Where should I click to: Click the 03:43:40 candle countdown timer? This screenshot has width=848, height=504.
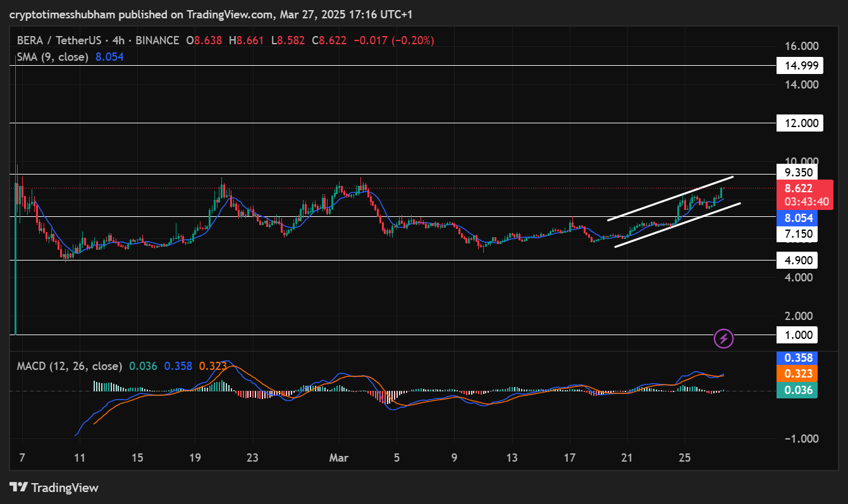pyautogui.click(x=806, y=202)
